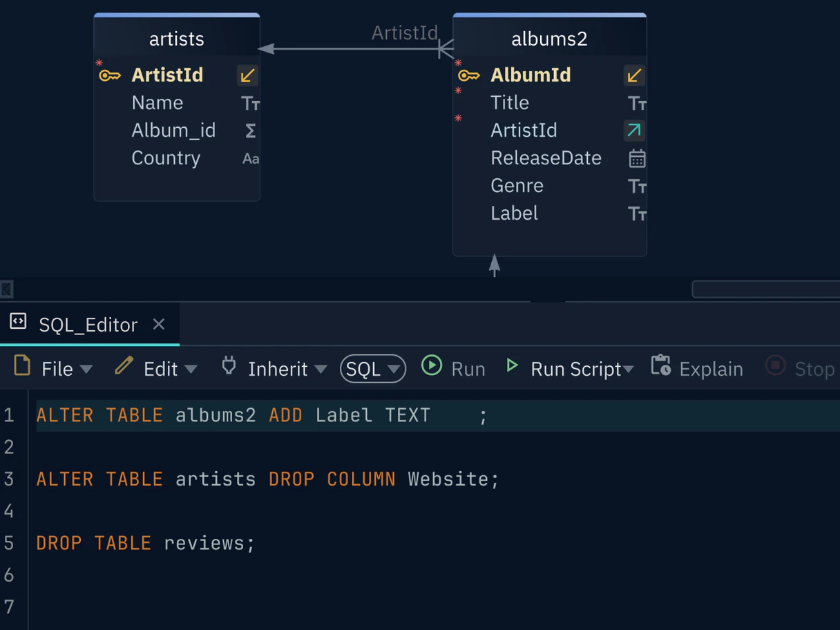Image resolution: width=840 pixels, height=630 pixels.
Task: Click the Run Script play triangle icon
Action: point(512,365)
